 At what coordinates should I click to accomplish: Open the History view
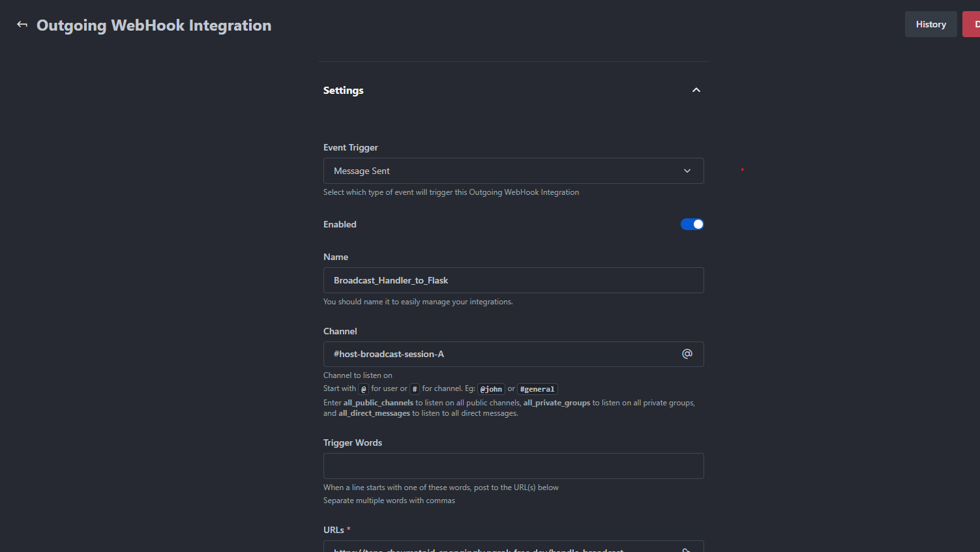click(930, 24)
